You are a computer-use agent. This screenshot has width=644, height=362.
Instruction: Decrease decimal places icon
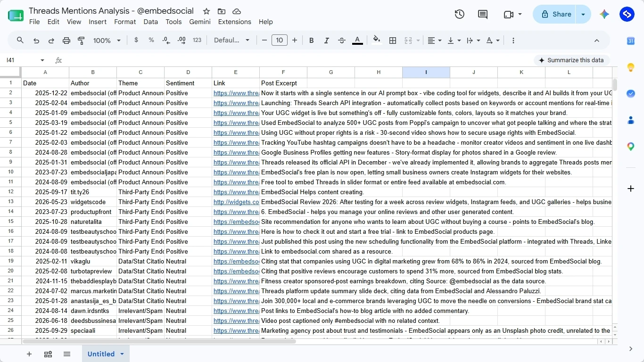[166, 41]
